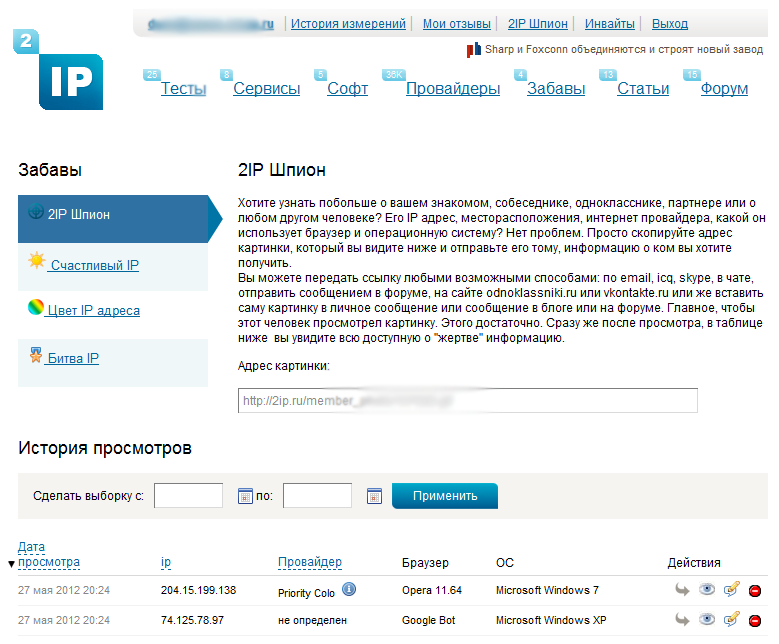Open the Статьи menu
This screenshot has height=644, width=779.
[643, 88]
